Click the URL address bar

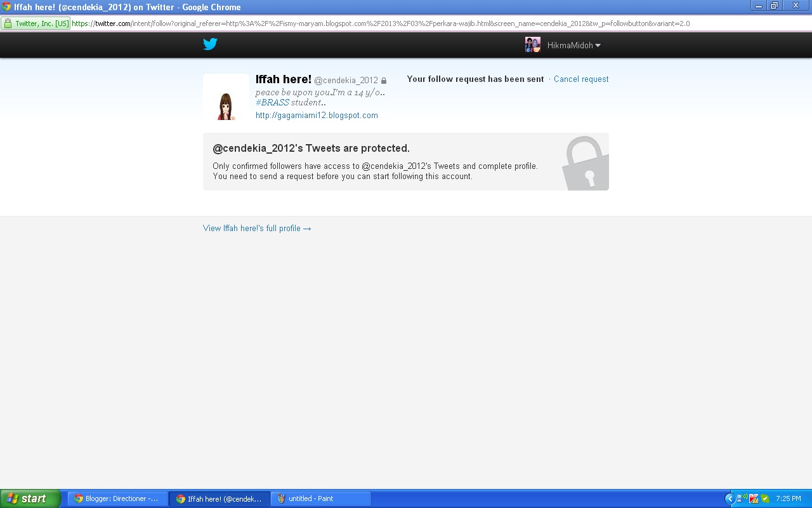click(406, 23)
